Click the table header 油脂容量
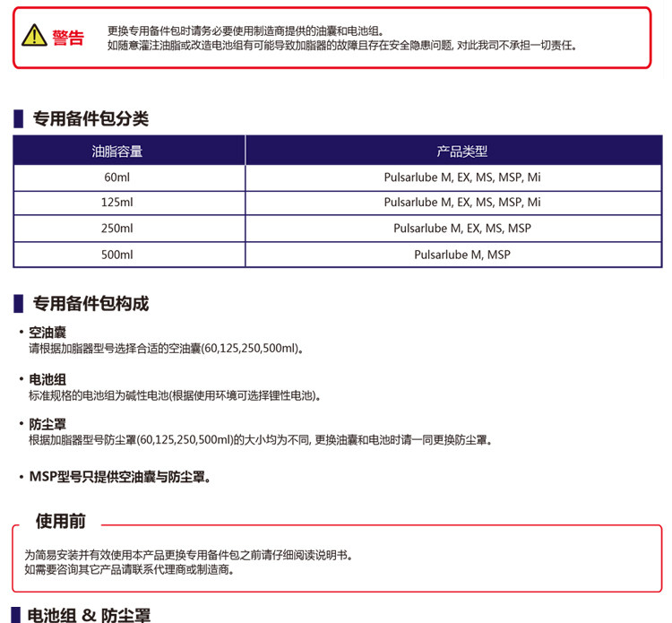Image resolution: width=672 pixels, height=623 pixels. pyautogui.click(x=117, y=151)
